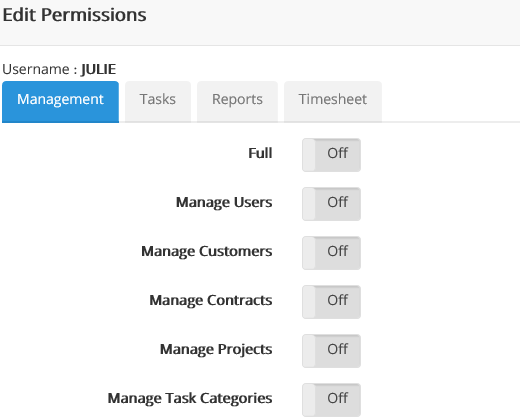Select the Timesheet tab
The image size is (520, 418).
click(x=333, y=101)
